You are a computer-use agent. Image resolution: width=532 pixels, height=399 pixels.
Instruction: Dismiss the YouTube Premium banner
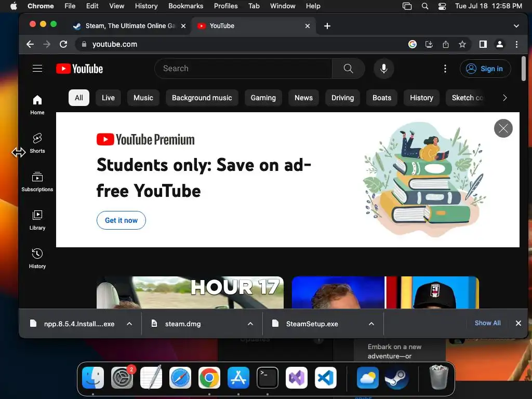coord(503,128)
